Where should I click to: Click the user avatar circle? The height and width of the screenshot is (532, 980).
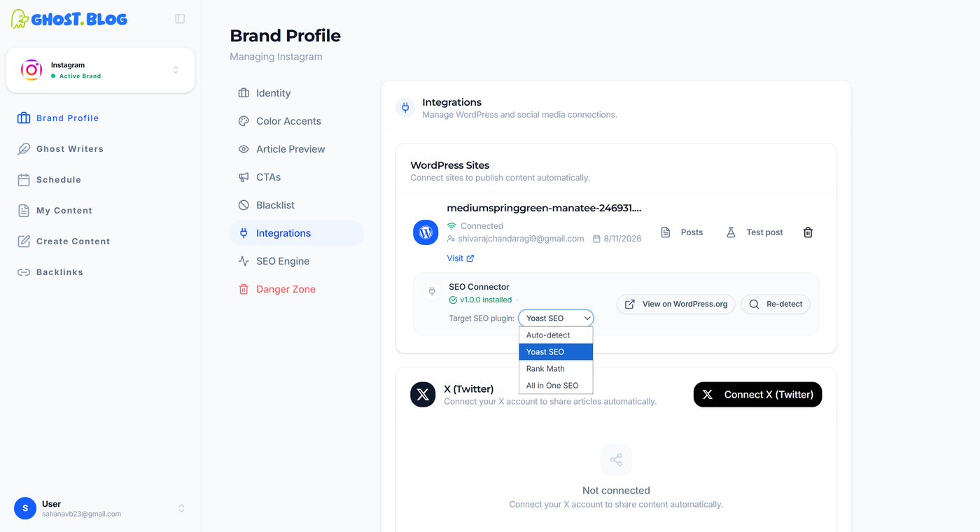click(x=25, y=508)
